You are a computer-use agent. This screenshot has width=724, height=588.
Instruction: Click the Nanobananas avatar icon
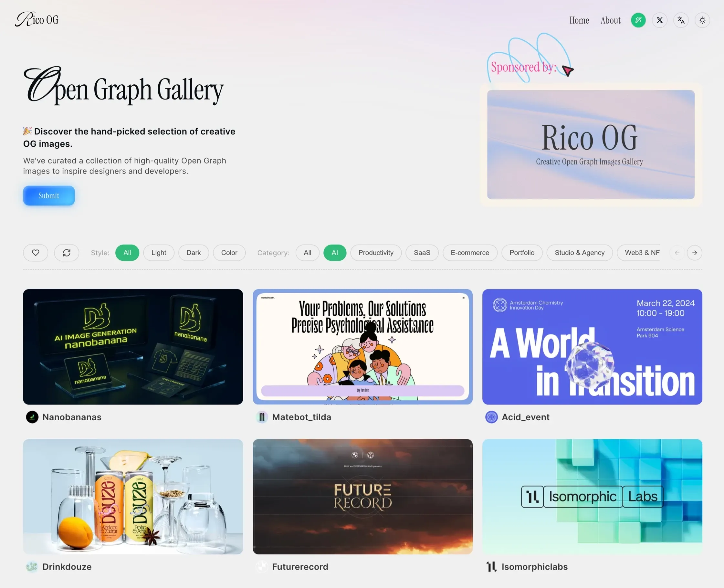(x=32, y=417)
